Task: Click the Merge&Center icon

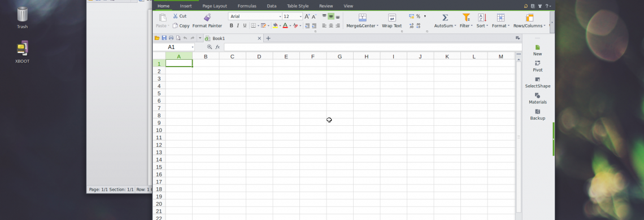Action: (362, 17)
